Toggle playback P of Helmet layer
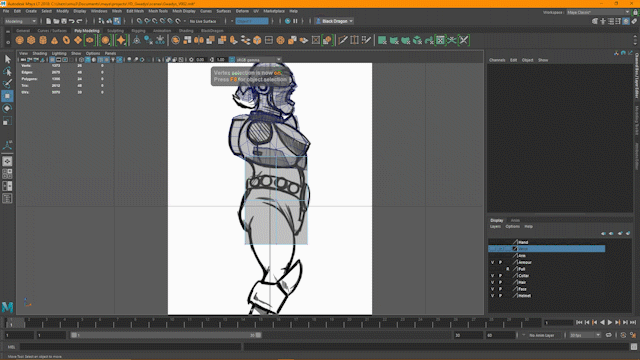Screen dimensions: 640x360 tap(500, 296)
